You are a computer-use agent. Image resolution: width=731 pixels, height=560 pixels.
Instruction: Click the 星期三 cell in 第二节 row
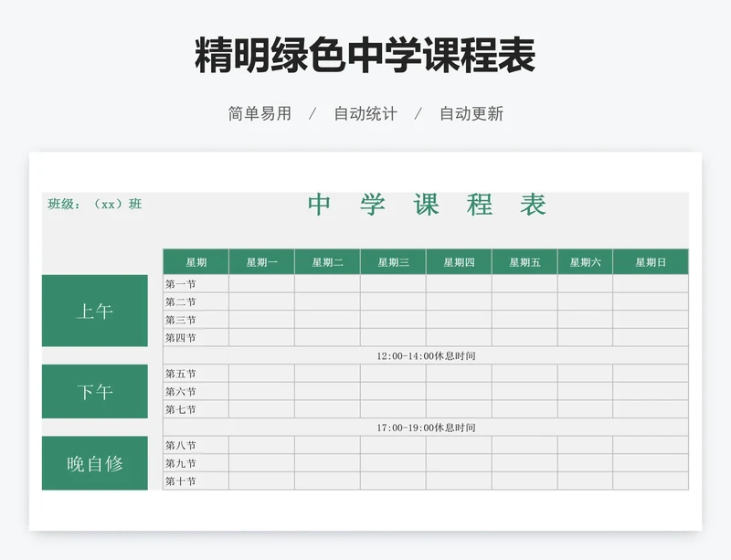393,301
